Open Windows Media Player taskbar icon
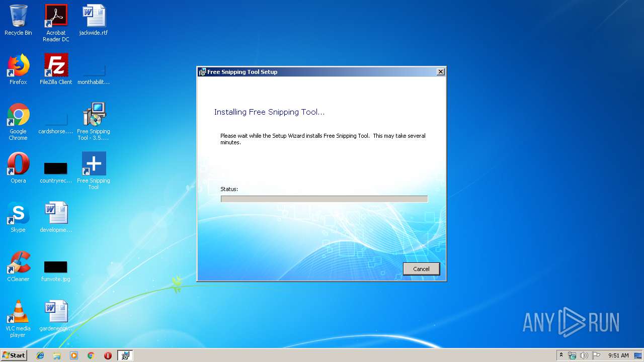Image resolution: width=644 pixels, height=362 pixels. point(74,355)
